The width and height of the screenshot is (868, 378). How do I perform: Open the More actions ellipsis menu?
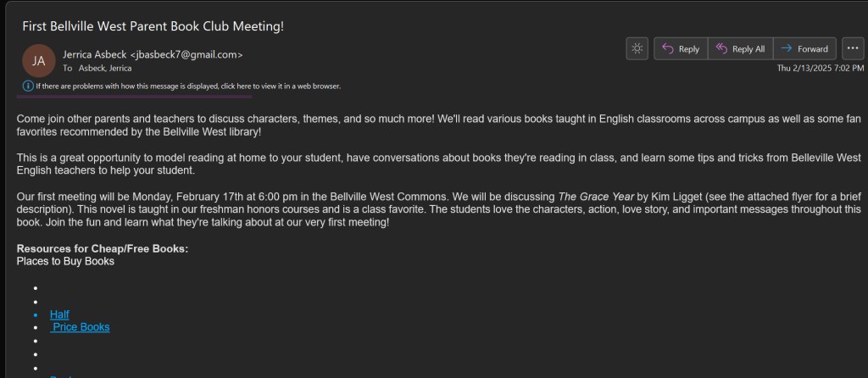[853, 49]
